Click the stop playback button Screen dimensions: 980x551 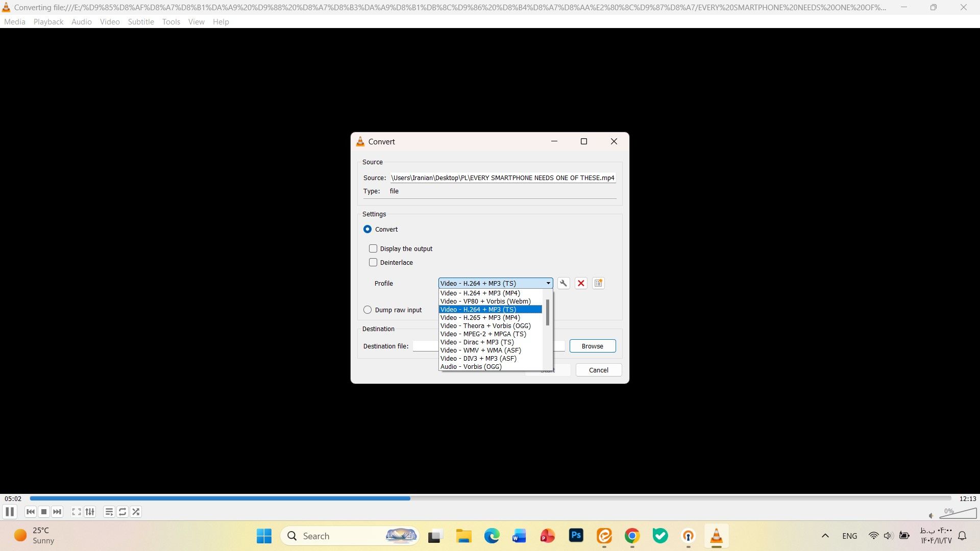[x=44, y=512]
